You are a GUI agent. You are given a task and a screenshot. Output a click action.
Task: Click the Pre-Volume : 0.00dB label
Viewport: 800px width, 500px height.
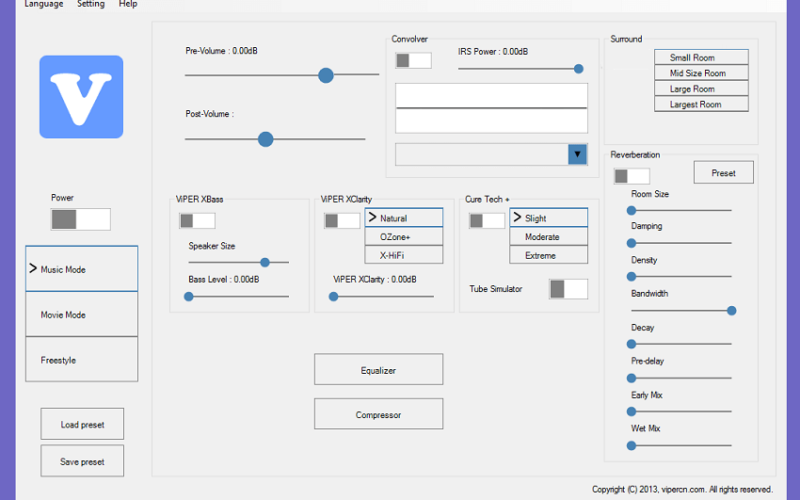click(221, 51)
